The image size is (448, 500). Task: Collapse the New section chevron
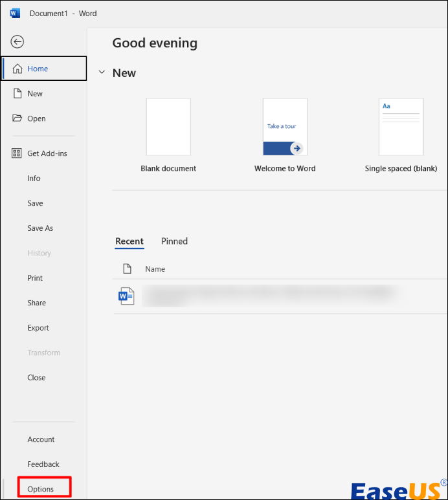(x=102, y=72)
